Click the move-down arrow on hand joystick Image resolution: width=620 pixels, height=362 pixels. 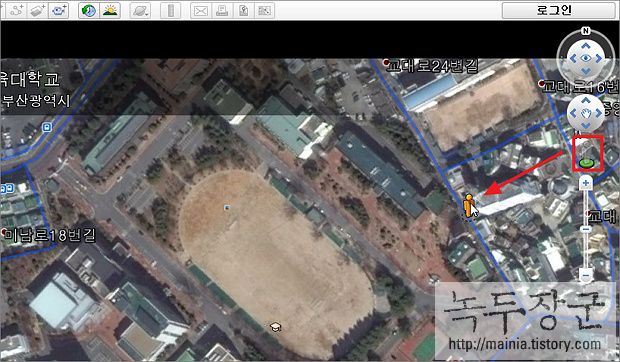coord(586,126)
